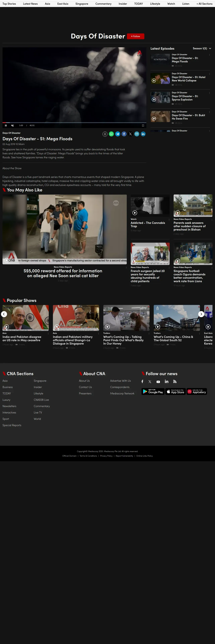Viewport: 215px width, 644px height.
Task: Open CNA X profile from footer icon
Action: click(x=150, y=382)
